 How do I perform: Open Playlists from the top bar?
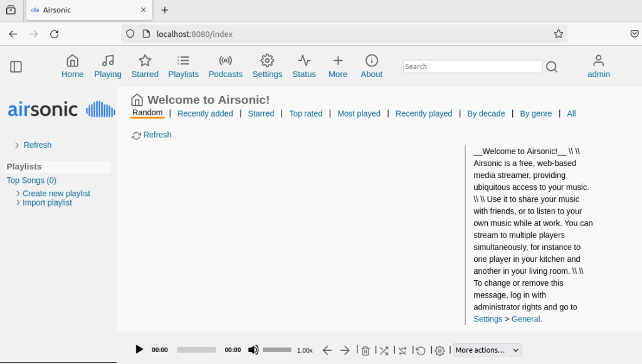pos(184,66)
